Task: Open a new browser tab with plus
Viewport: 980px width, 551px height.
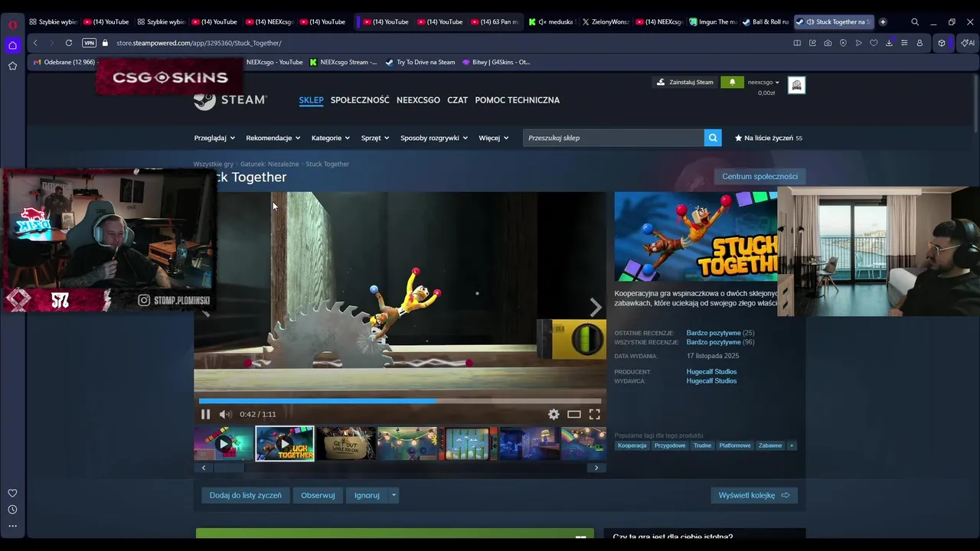Action: [x=883, y=22]
